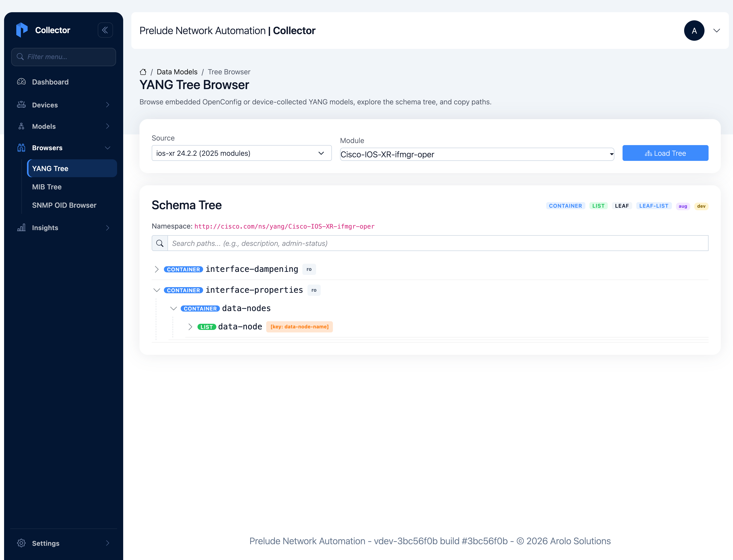Click the Filter menu search field
This screenshot has width=733, height=560.
64,57
